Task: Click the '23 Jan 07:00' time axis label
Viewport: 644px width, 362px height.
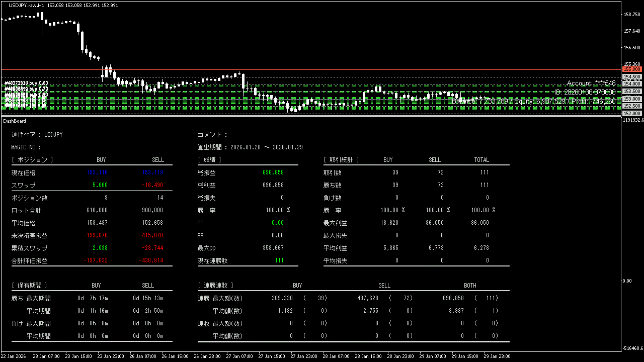Action: click(47, 356)
